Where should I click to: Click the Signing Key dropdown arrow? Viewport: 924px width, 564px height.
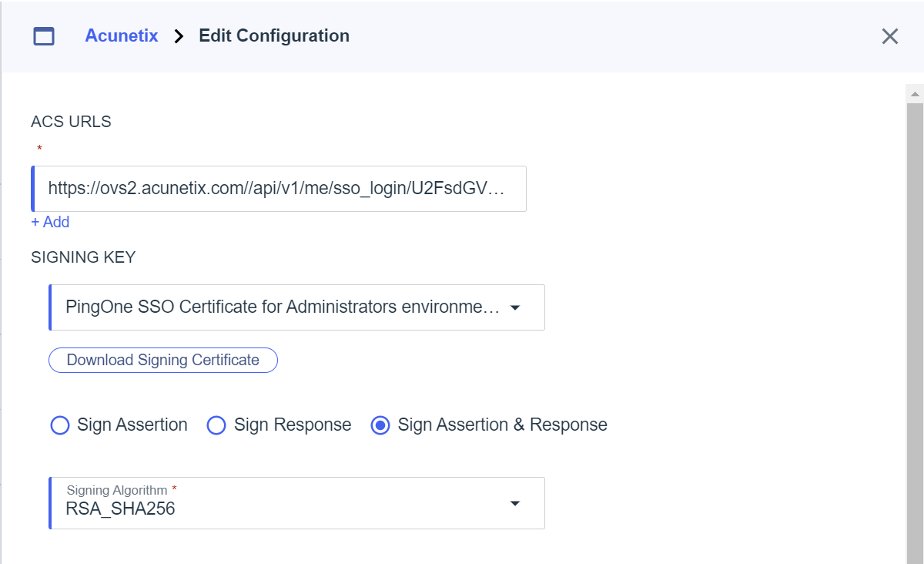point(515,307)
